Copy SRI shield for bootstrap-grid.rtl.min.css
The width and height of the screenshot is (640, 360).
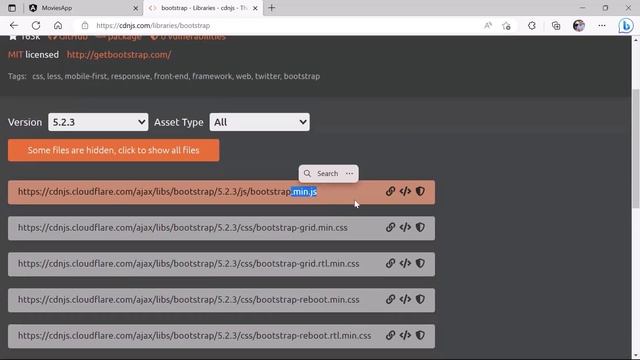click(420, 263)
